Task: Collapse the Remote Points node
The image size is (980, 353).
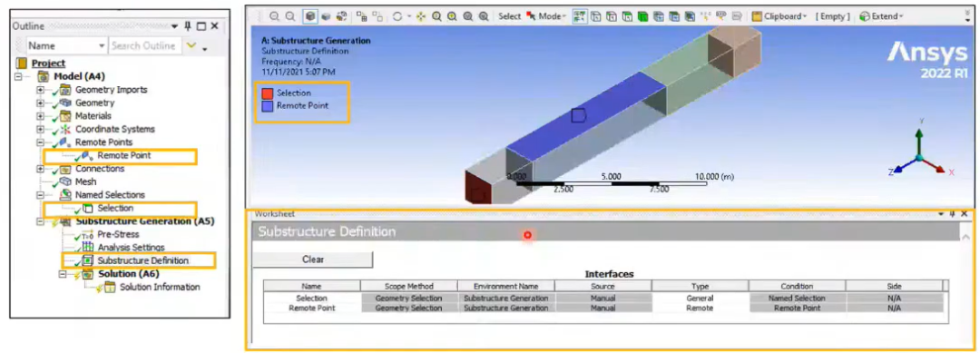Action: (41, 142)
